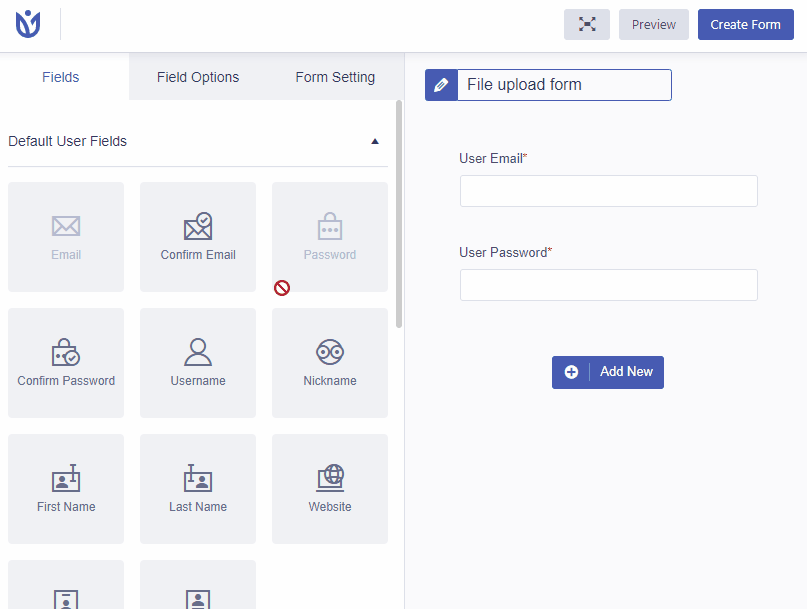Add the First Name field
The width and height of the screenshot is (807, 609).
[x=66, y=489]
